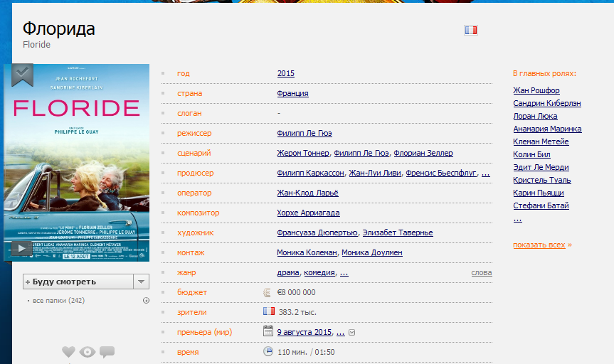Add film to Буду смотреть list
Screen dimensions: 614x364
click(x=78, y=282)
